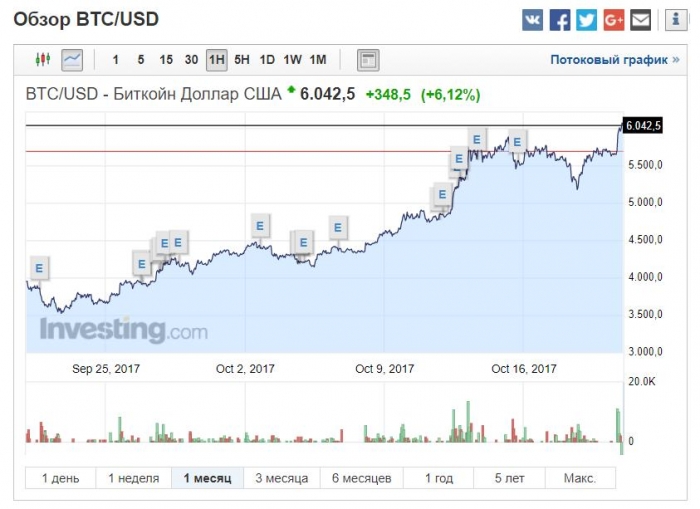Switch to the 1 день range tab
This screenshot has width=700, height=509.
(60, 478)
